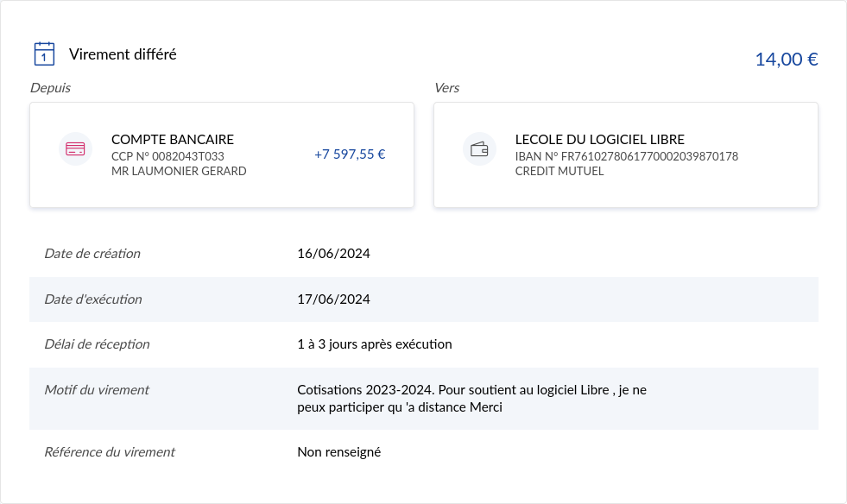This screenshot has width=847, height=504.
Task: Click the Motif du virement message text
Action: (471, 399)
